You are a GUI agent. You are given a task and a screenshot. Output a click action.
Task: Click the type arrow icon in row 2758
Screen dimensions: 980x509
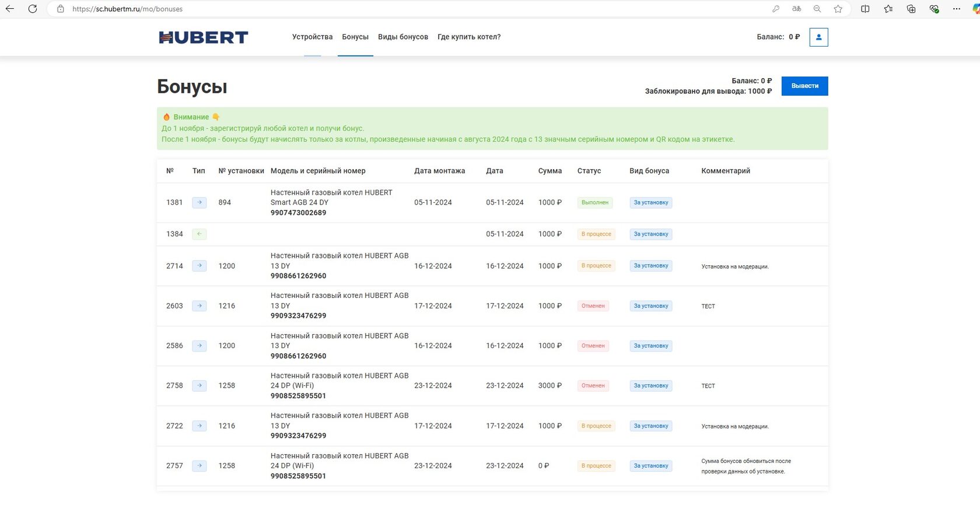click(x=199, y=385)
